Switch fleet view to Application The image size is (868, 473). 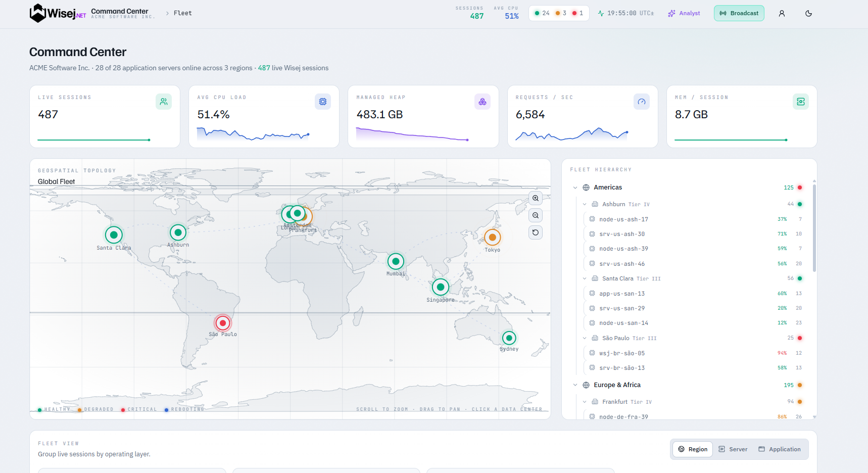coord(780,449)
